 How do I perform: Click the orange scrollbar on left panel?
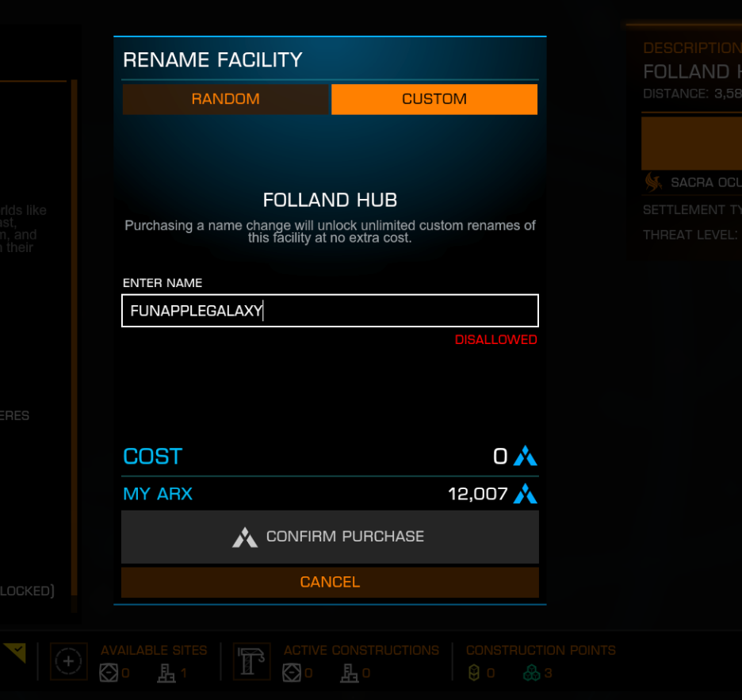[x=75, y=338]
